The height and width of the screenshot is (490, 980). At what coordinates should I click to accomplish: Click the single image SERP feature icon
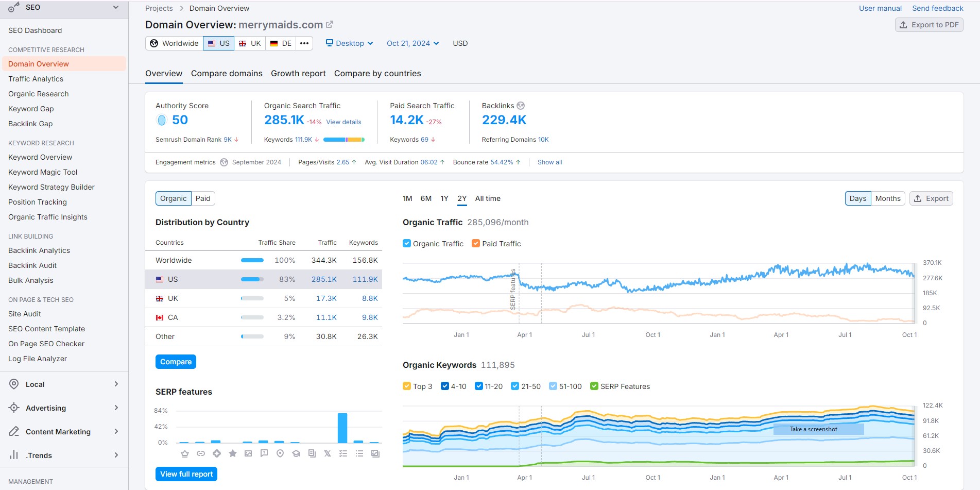tap(248, 453)
